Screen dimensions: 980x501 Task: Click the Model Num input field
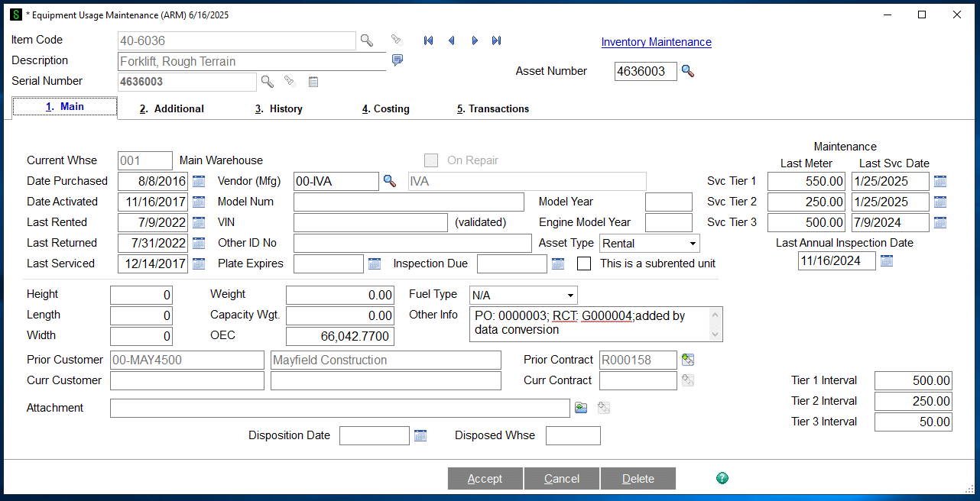[409, 202]
